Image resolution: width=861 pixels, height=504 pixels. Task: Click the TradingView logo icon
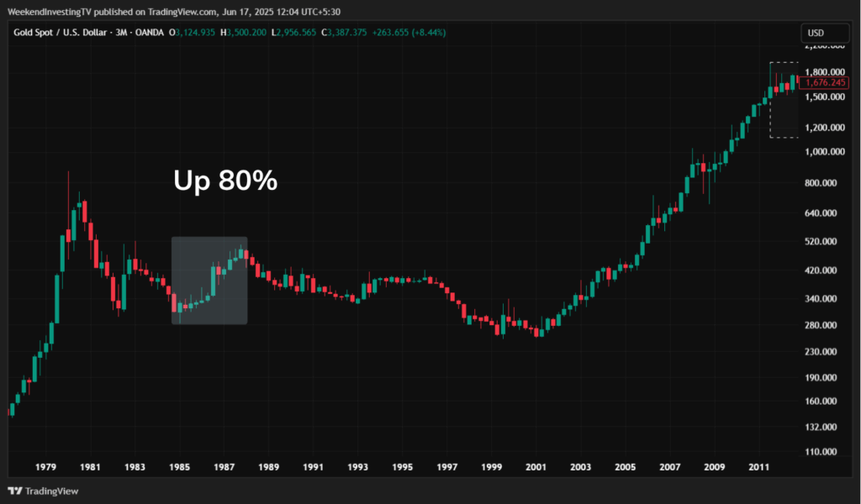click(x=15, y=491)
